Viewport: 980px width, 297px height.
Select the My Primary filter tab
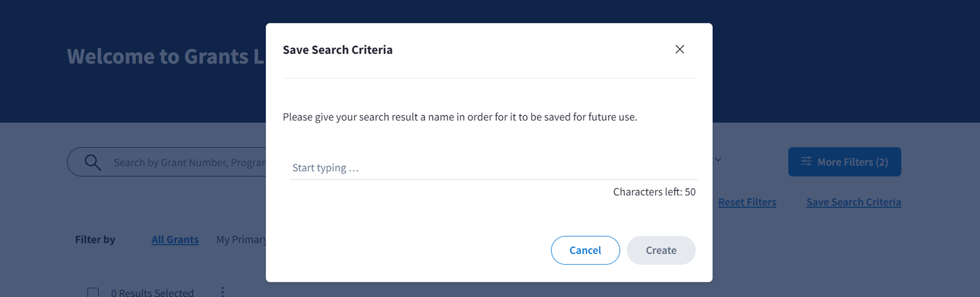[241, 239]
